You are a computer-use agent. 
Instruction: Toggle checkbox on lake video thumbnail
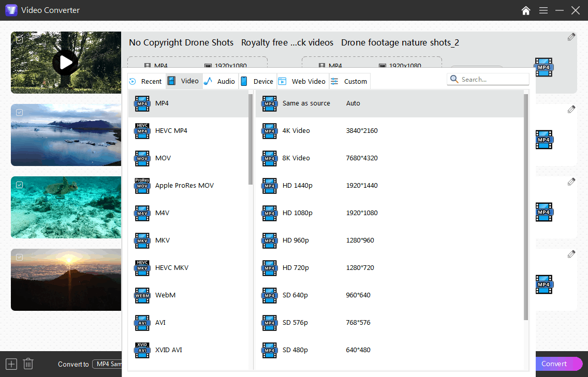(20, 112)
